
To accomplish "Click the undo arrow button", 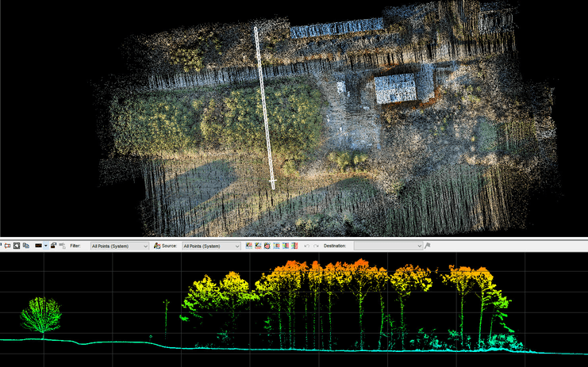I will pos(307,246).
